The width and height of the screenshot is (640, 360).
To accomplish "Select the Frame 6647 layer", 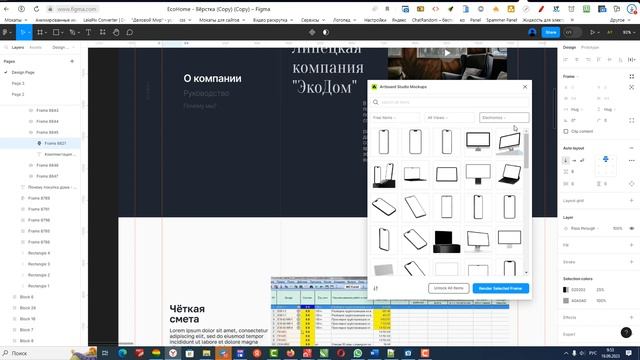I will coord(47,176).
